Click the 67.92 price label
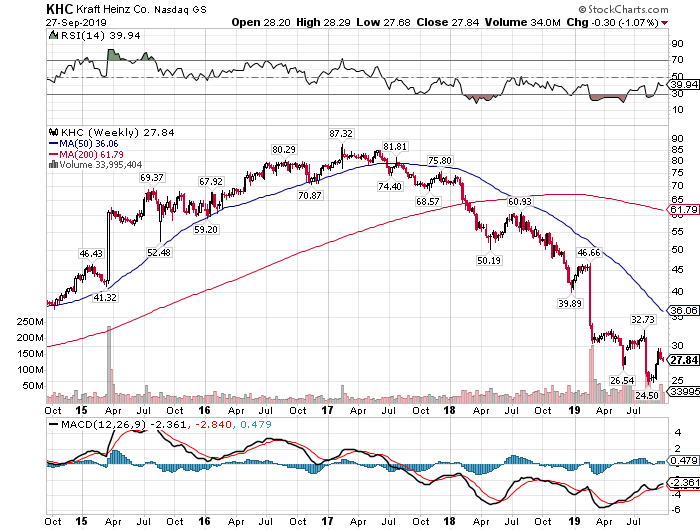 (x=211, y=182)
